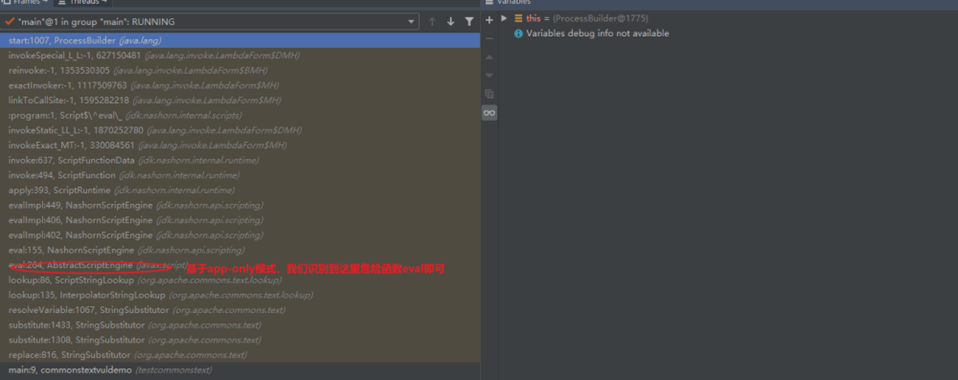This screenshot has width=958, height=380.
Task: Select frame eval:155, NashornScriptEngine
Action: pos(240,250)
